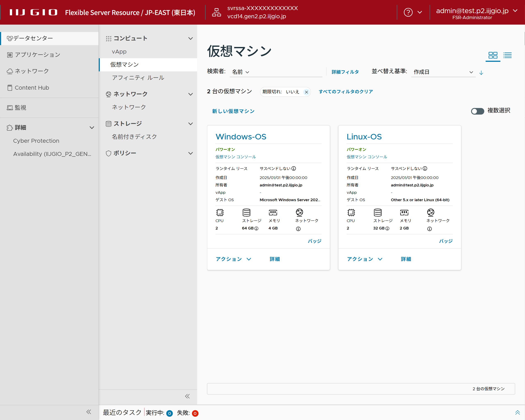Collapse the Compute section
This screenshot has height=420, width=525.
[x=191, y=39]
